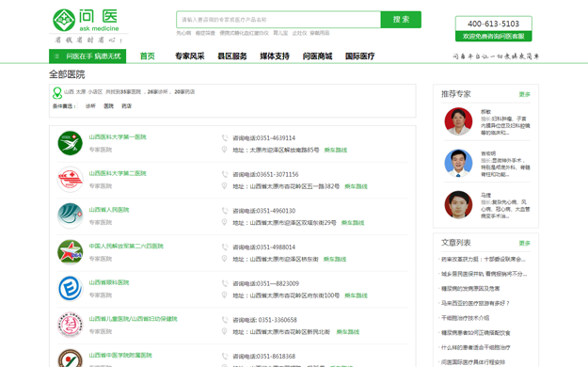Screen dimensions: 588x367
Task: Open 问医商城 navigation item
Action: coord(317,56)
